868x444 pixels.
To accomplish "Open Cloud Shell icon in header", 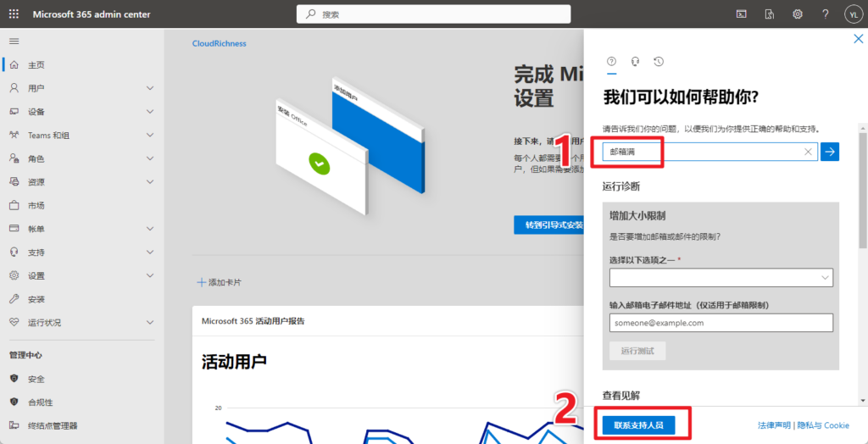I will point(742,14).
